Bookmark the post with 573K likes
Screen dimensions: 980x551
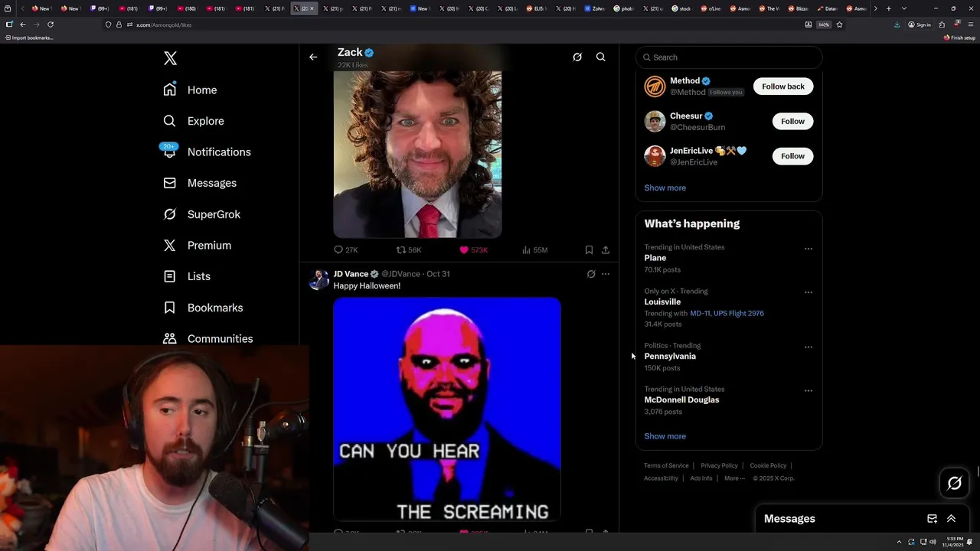pos(589,250)
